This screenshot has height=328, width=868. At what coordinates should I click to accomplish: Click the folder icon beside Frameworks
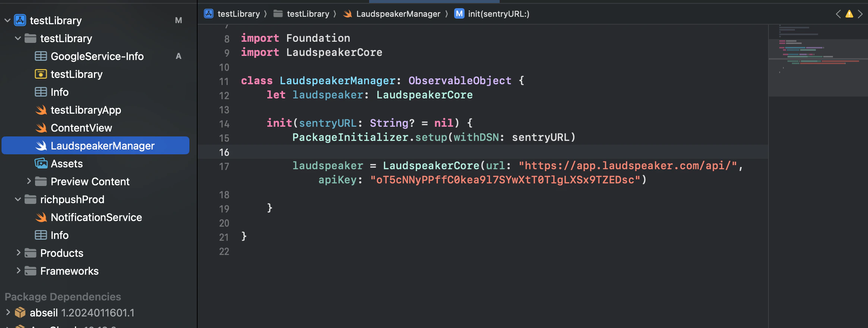pyautogui.click(x=30, y=271)
